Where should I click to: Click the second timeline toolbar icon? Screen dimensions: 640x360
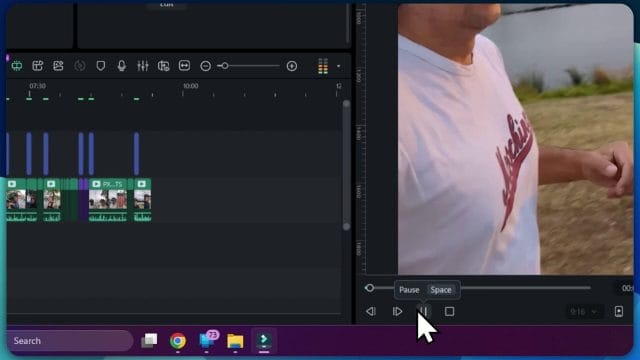[38, 66]
